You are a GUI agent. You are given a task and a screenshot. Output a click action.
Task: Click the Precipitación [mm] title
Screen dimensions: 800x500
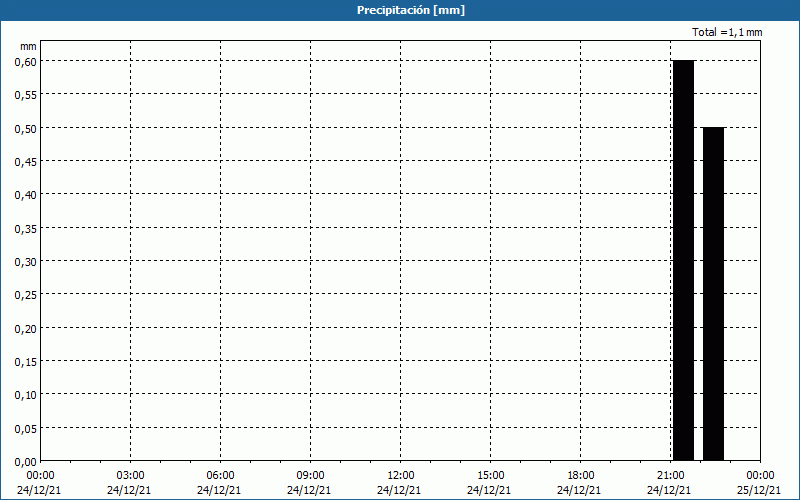(411, 10)
